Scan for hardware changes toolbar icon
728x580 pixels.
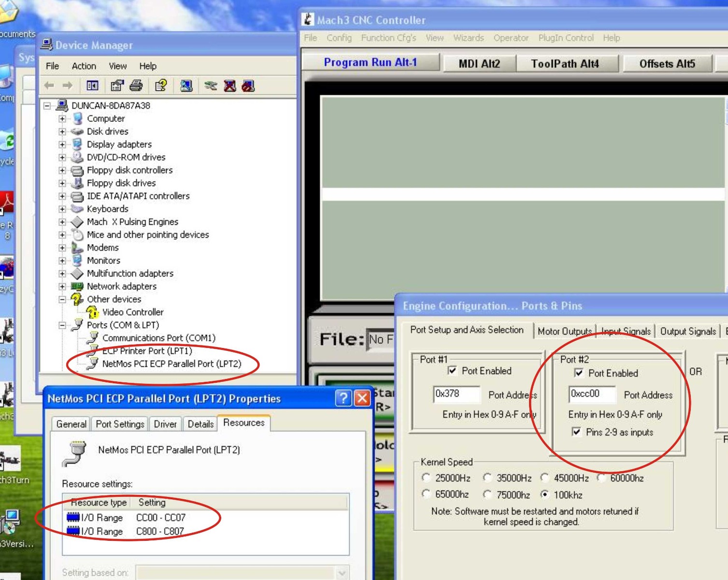(x=186, y=86)
